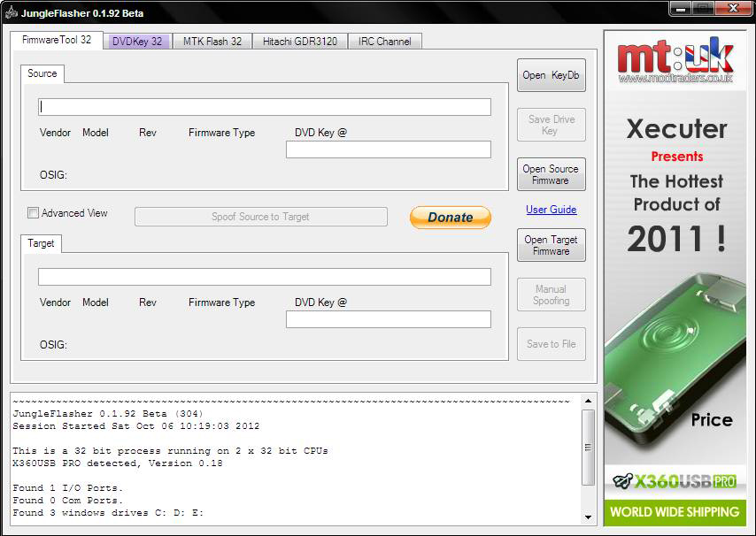Click 'Session Started Sat Oct 06' log line
Screen dimensions: 756x536
[136, 426]
